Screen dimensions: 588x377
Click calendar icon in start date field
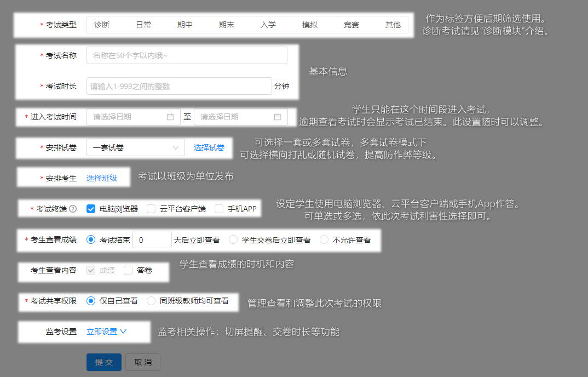170,117
